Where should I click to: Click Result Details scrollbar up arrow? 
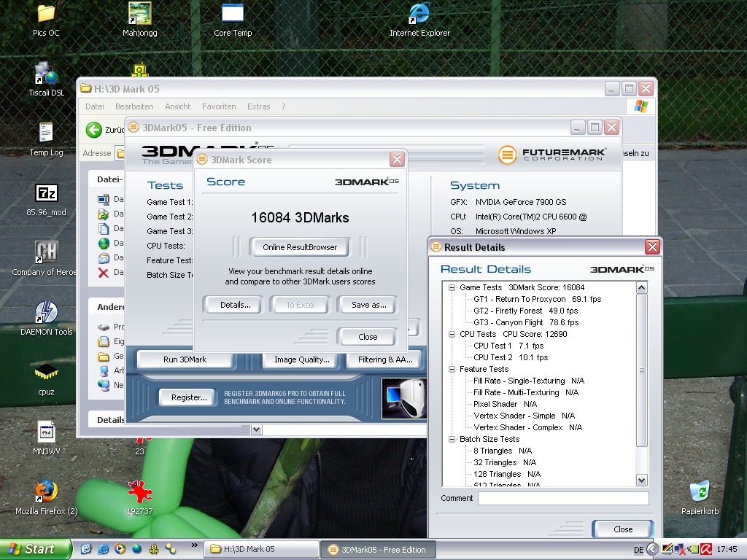tap(642, 287)
